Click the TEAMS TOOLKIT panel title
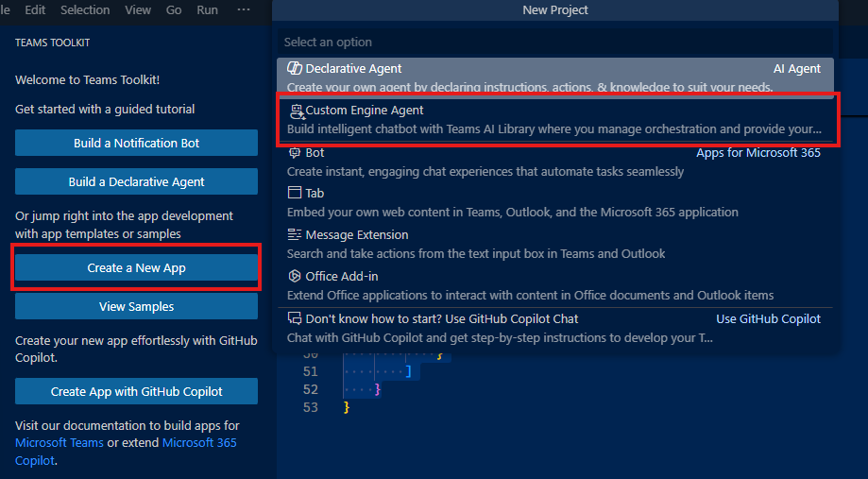 (52, 43)
